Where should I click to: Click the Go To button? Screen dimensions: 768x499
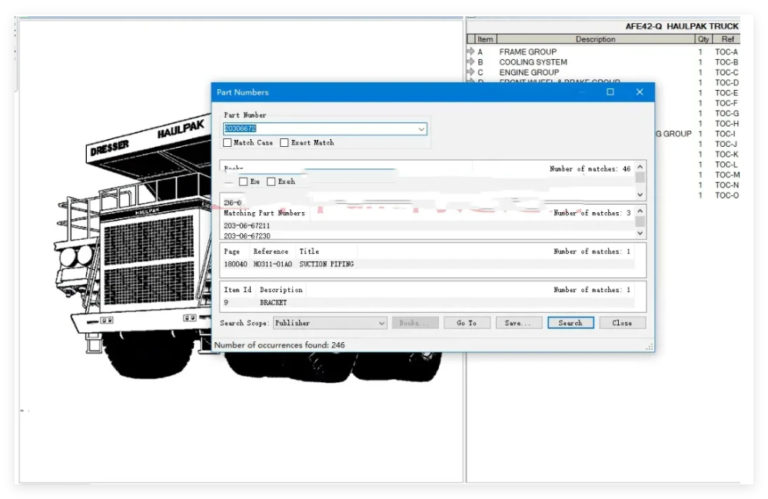click(467, 323)
